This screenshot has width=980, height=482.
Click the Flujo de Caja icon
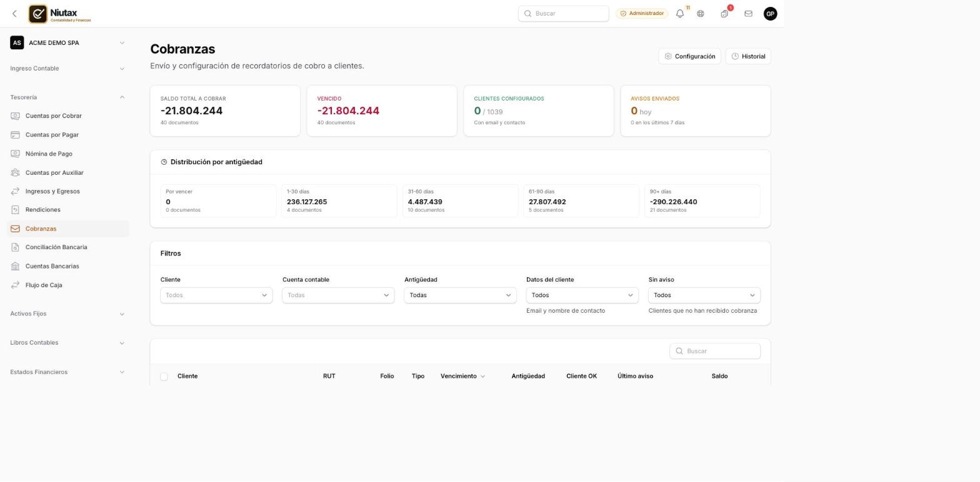point(15,285)
